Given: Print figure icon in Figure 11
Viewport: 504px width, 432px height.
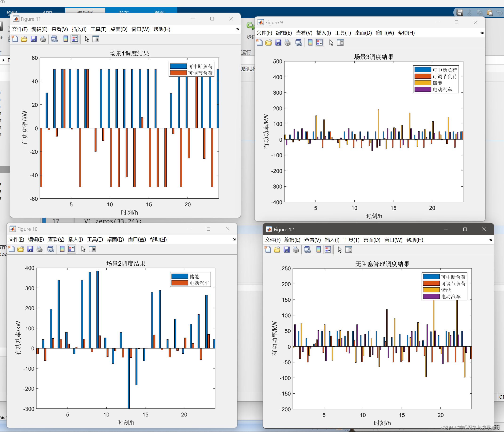Looking at the screenshot, I should [43, 39].
